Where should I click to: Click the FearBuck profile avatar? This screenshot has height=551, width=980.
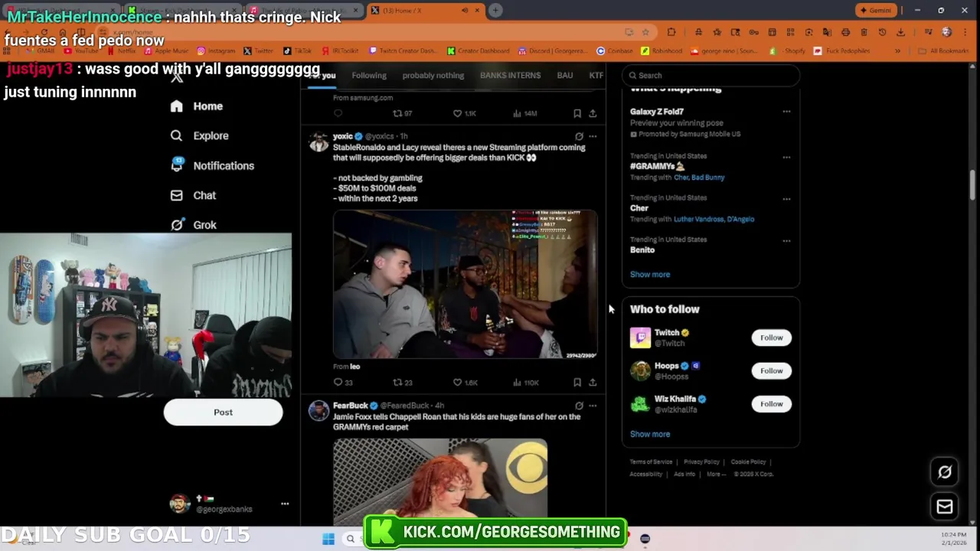point(318,411)
